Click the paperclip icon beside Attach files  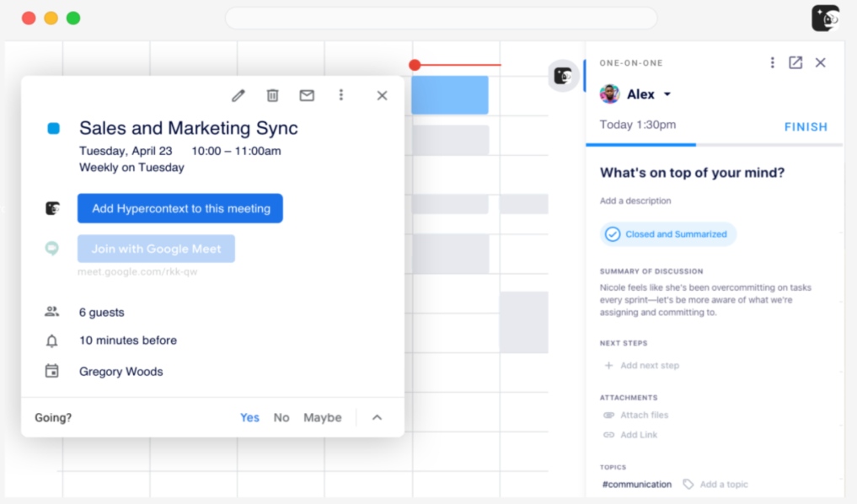[x=608, y=416]
